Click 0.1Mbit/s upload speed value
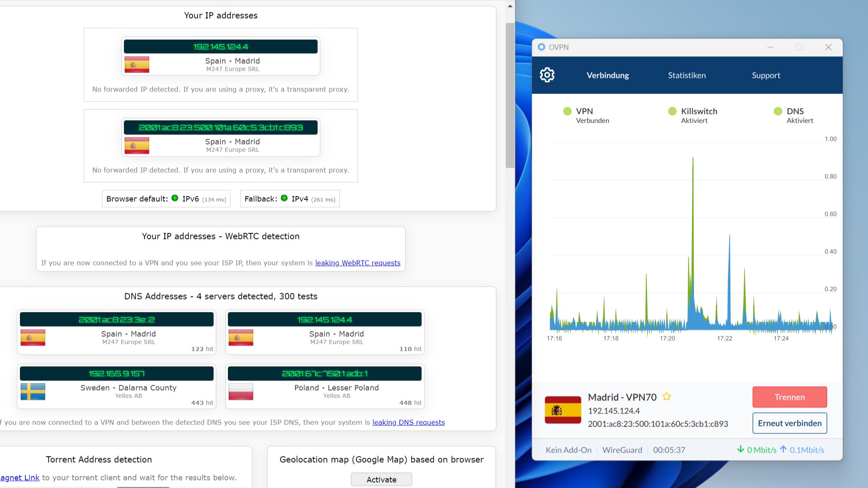The height and width of the screenshot is (488, 868). [807, 450]
